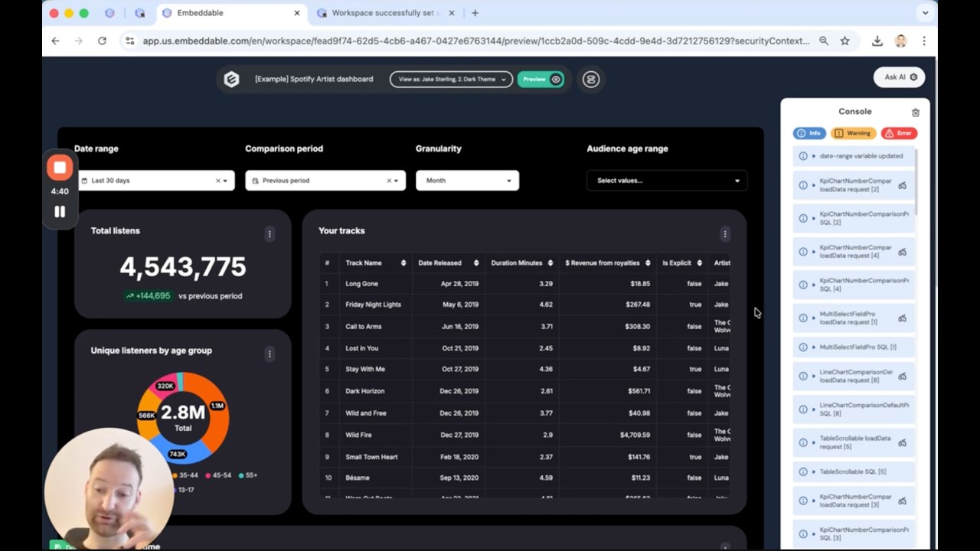This screenshot has width=980, height=551.
Task: Open the debug icon on TableScrollable loadData request [5]
Action: 903,443
